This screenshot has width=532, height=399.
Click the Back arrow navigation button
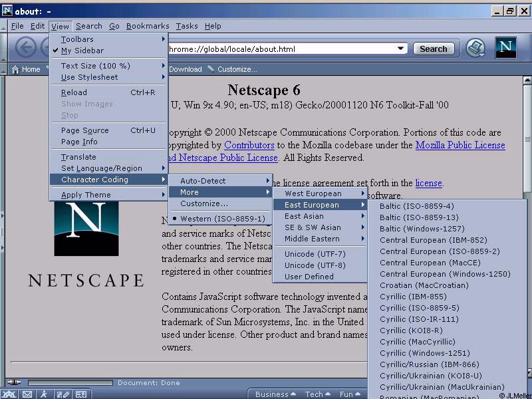coord(26,48)
